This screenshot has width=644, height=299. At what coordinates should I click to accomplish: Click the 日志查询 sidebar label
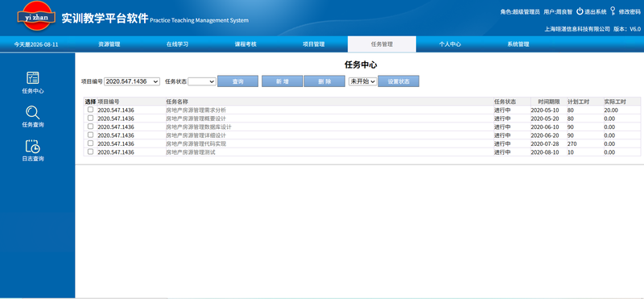pos(33,158)
